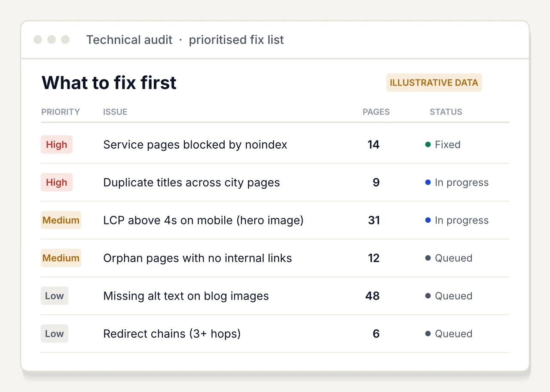Click 'Queued' status for redirect chains

coord(449,334)
